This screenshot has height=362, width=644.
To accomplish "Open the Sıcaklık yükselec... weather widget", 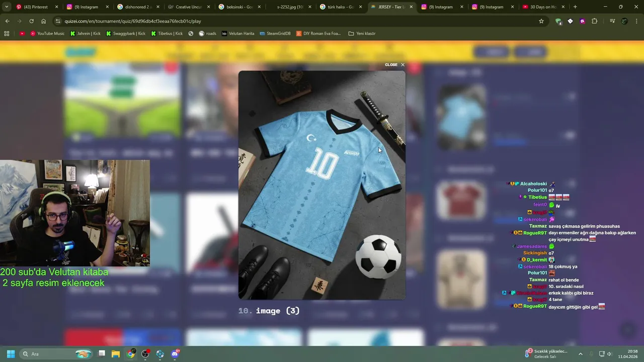I will click(x=546, y=354).
